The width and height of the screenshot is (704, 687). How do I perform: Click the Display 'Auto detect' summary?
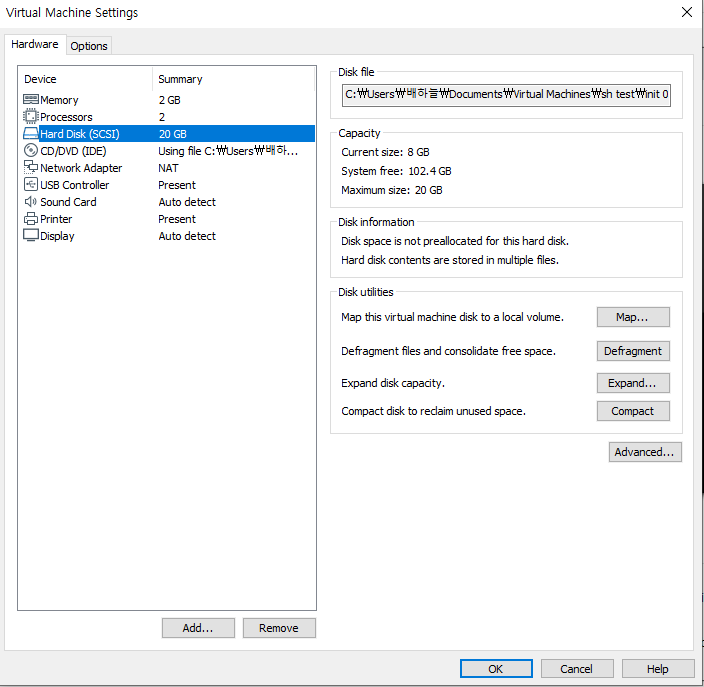(187, 236)
